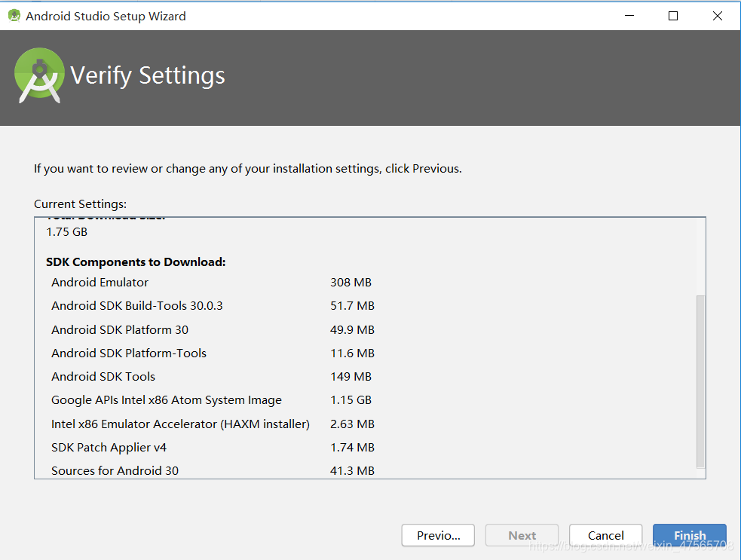Click the 1.74 MB size value
Screen dimensions: 741x560
(352, 447)
